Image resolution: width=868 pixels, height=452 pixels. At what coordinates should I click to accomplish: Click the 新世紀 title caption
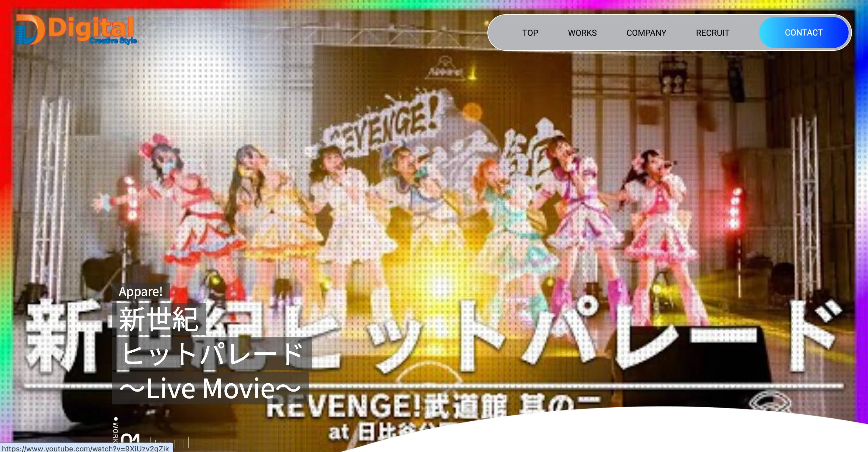pos(158,320)
